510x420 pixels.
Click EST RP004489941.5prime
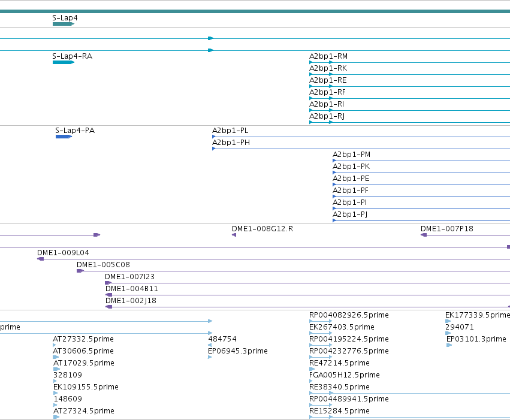pos(349,399)
